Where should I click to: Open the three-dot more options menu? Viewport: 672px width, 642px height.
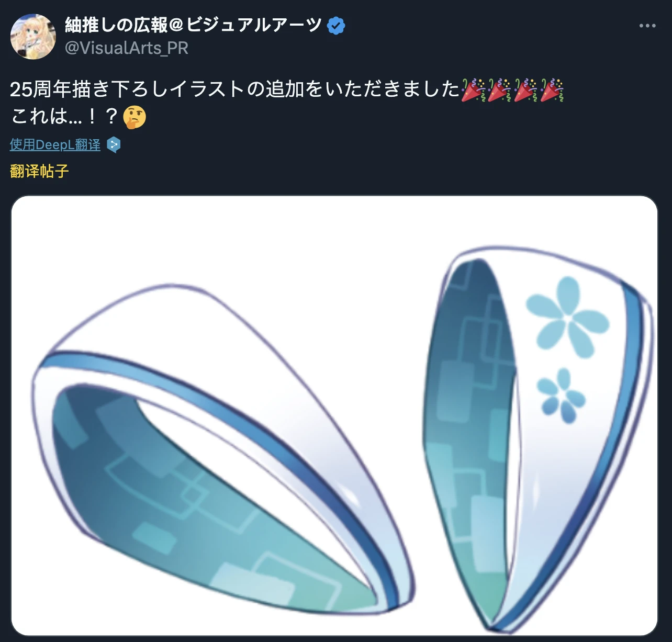tap(647, 26)
